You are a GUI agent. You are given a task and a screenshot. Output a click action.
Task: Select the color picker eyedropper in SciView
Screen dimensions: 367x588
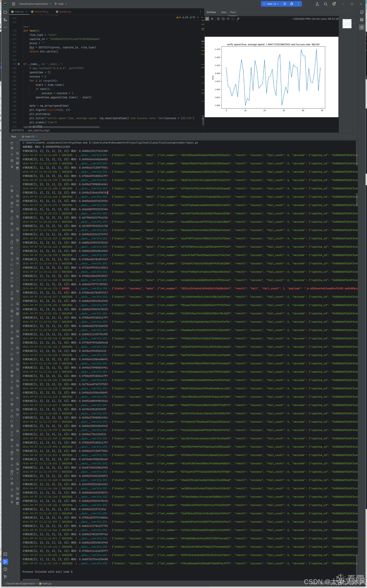click(x=238, y=19)
